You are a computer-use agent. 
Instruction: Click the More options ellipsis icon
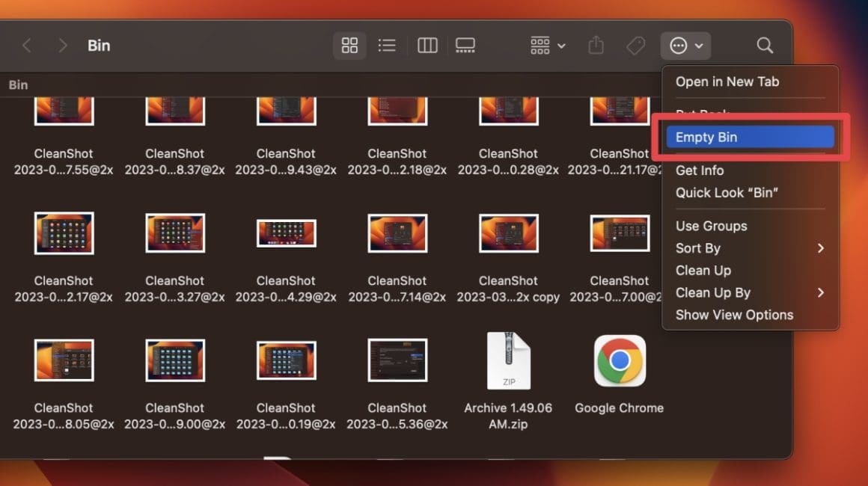tap(679, 45)
